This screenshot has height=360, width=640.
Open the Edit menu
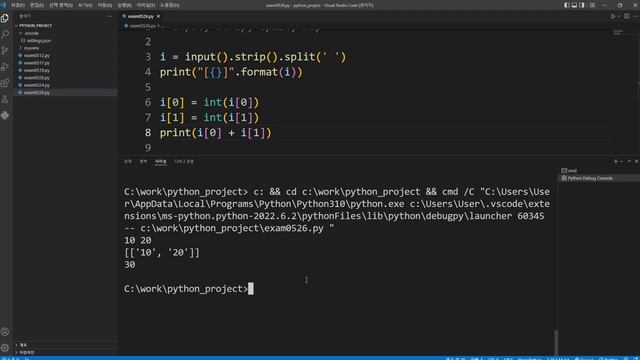[37, 5]
